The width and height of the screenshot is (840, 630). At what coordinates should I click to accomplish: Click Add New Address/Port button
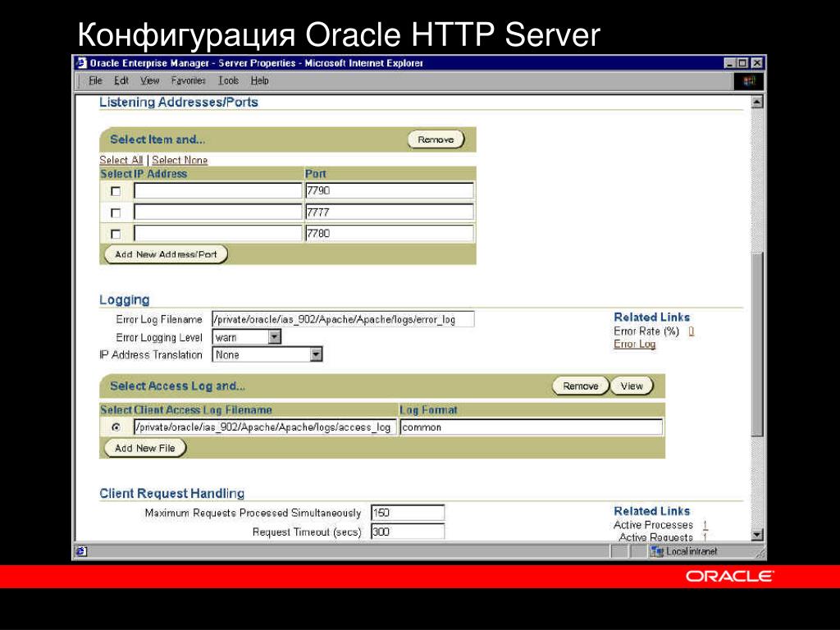(x=166, y=254)
